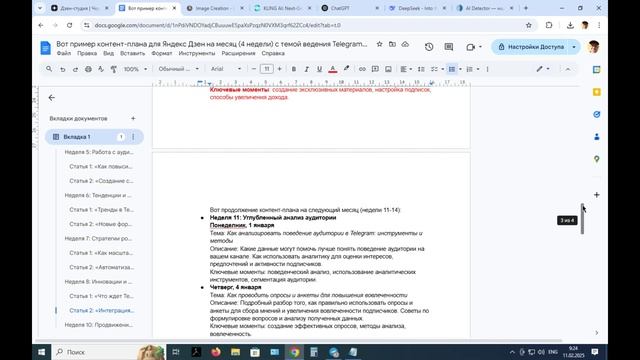
Task: Open the Calendar side panel icon
Action: [x=596, y=70]
